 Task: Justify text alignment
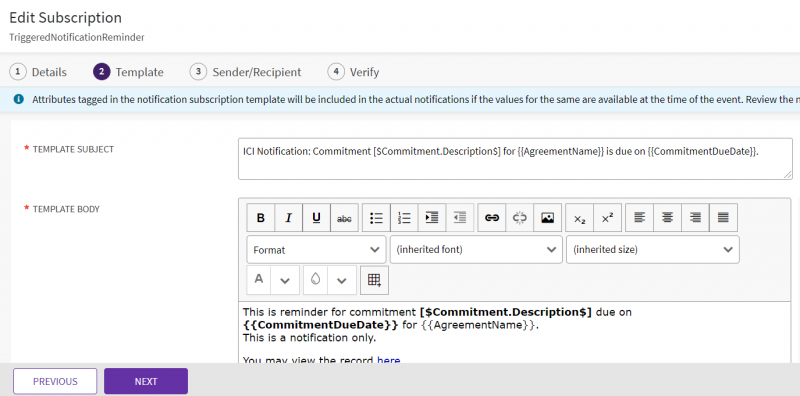pos(723,218)
